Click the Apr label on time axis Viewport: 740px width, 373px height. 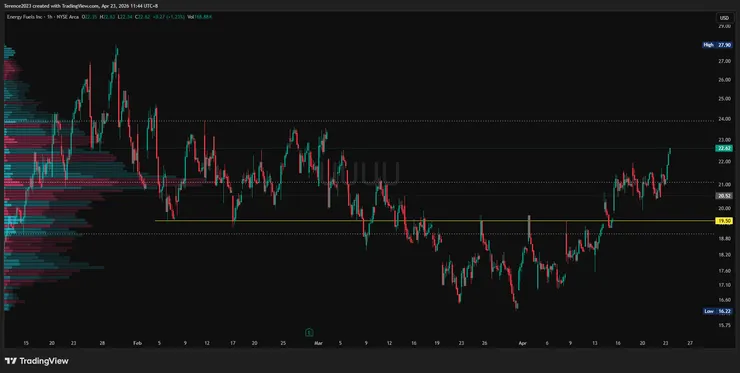[523, 343]
